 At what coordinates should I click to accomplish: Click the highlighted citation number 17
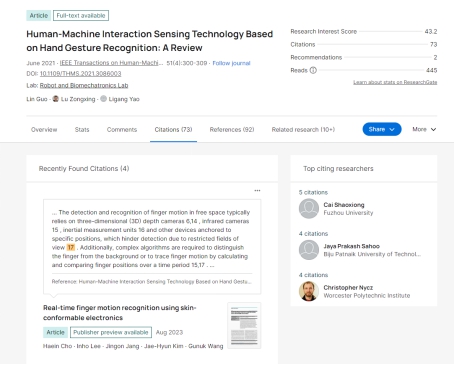click(71, 247)
